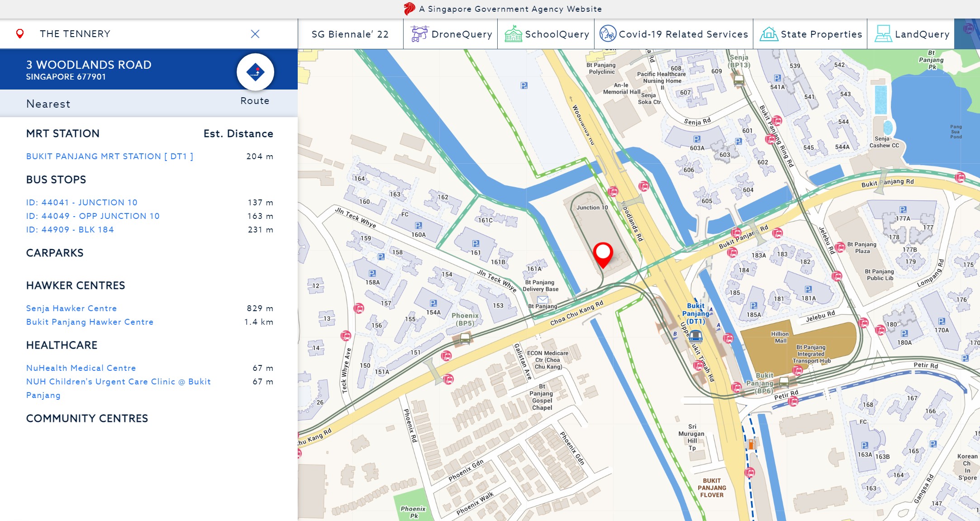Click the parking icon at block 163A
The image size is (980, 521).
[x=865, y=445]
